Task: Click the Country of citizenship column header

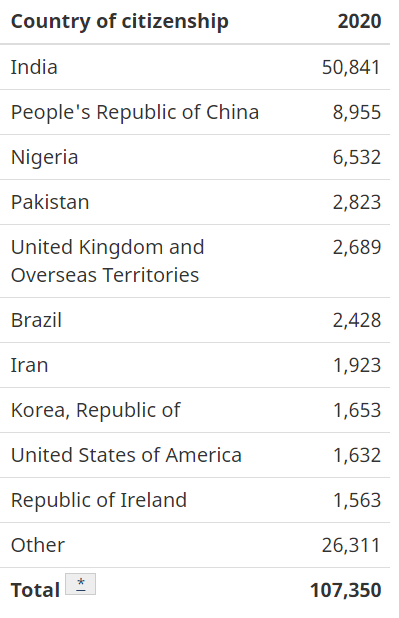Action: (x=119, y=21)
